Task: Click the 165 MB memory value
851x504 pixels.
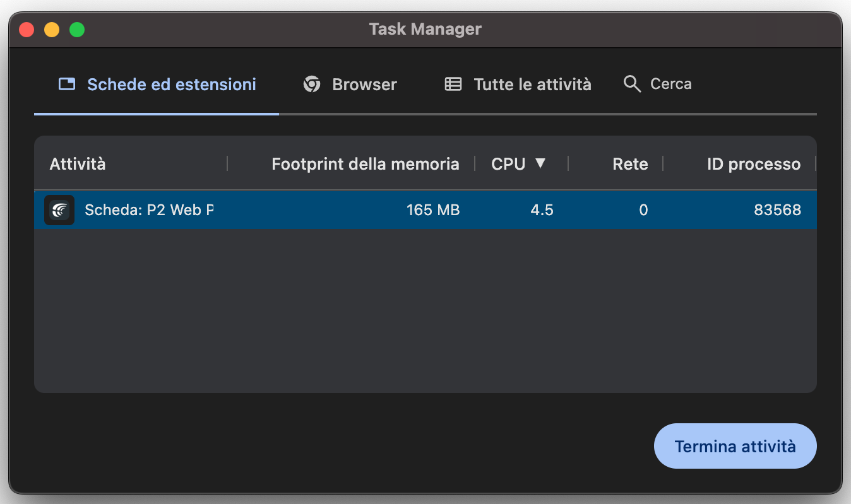Action: pos(433,209)
